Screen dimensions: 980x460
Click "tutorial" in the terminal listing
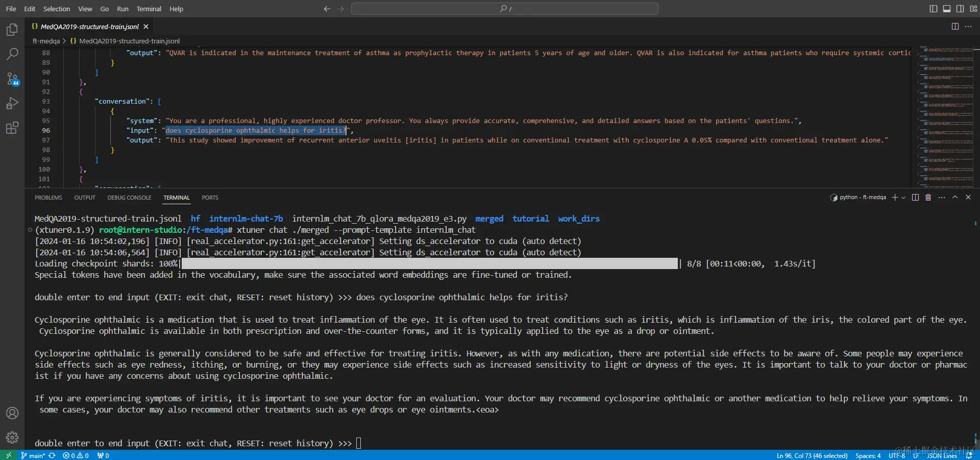pyautogui.click(x=531, y=219)
